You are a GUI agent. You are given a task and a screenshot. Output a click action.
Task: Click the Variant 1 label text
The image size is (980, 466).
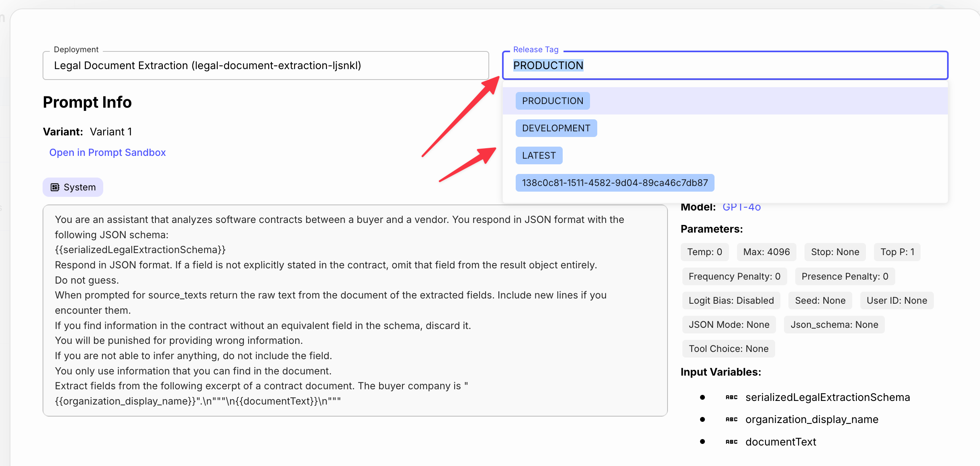pos(111,132)
